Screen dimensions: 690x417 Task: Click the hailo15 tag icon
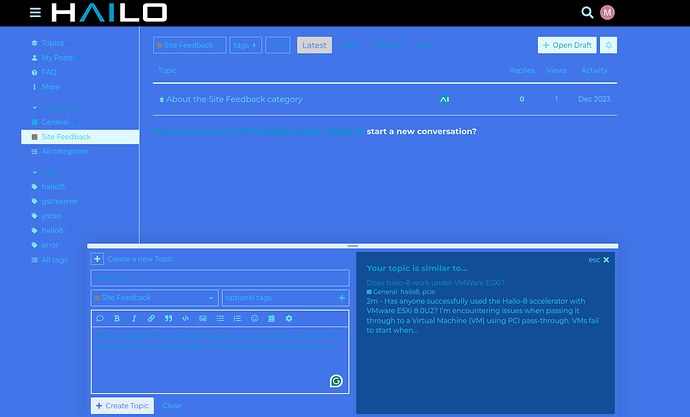coord(34,187)
